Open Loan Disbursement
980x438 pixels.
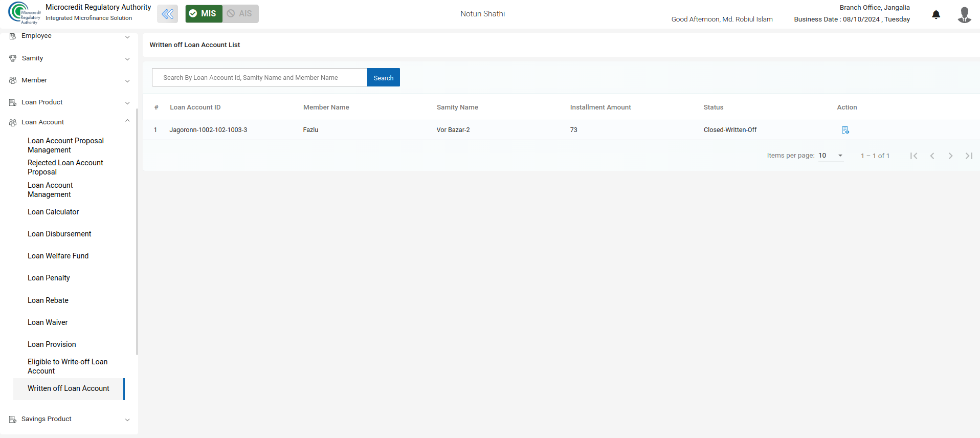pyautogui.click(x=59, y=234)
